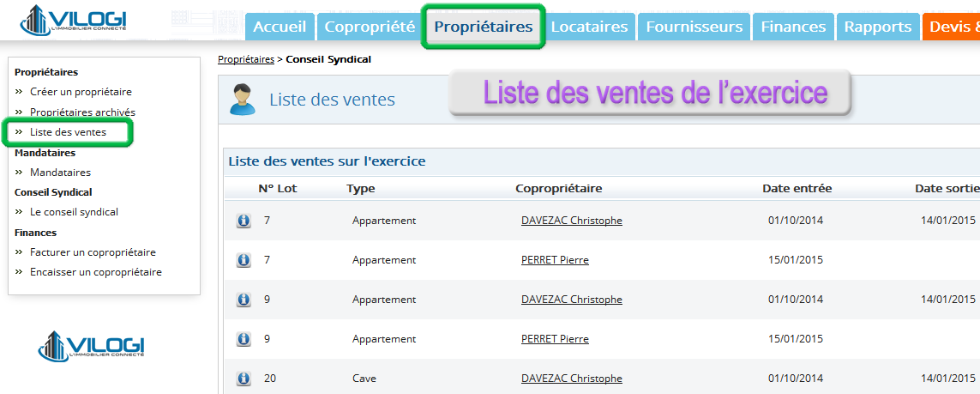Select Liste des ventes in sidebar

[x=68, y=132]
